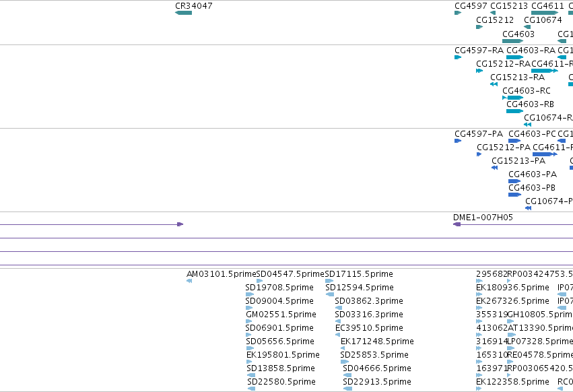Click SD22913.5prime EST label
The image size is (573, 392).
click(377, 382)
